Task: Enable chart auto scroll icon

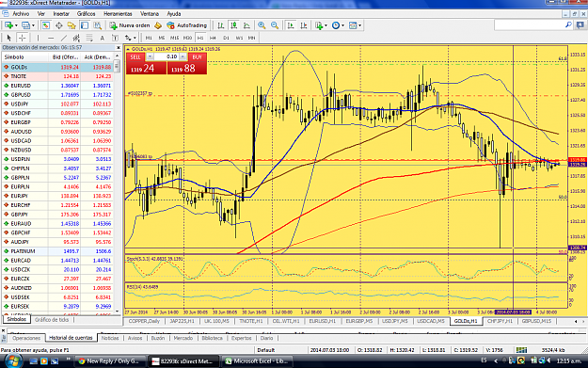Action: tap(291, 25)
